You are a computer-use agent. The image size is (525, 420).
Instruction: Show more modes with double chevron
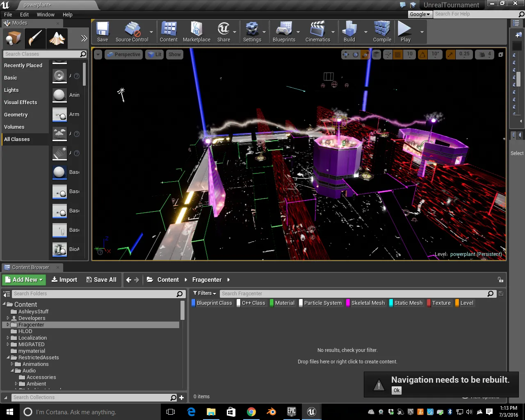84,39
